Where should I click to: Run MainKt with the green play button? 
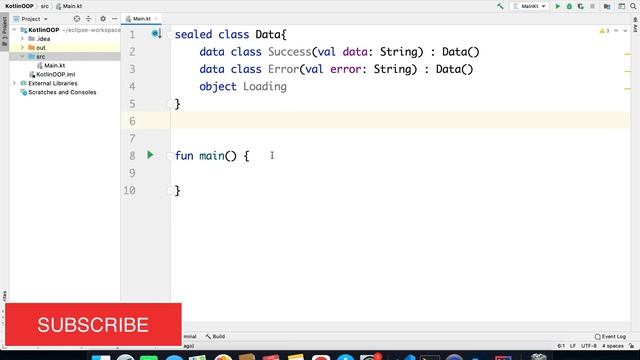tap(558, 6)
